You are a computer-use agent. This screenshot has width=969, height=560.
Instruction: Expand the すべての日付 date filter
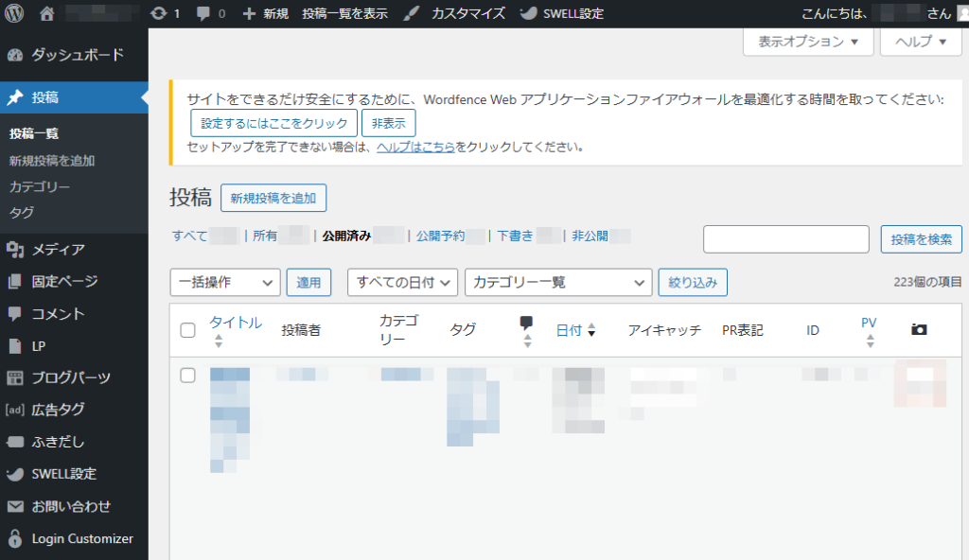point(402,282)
